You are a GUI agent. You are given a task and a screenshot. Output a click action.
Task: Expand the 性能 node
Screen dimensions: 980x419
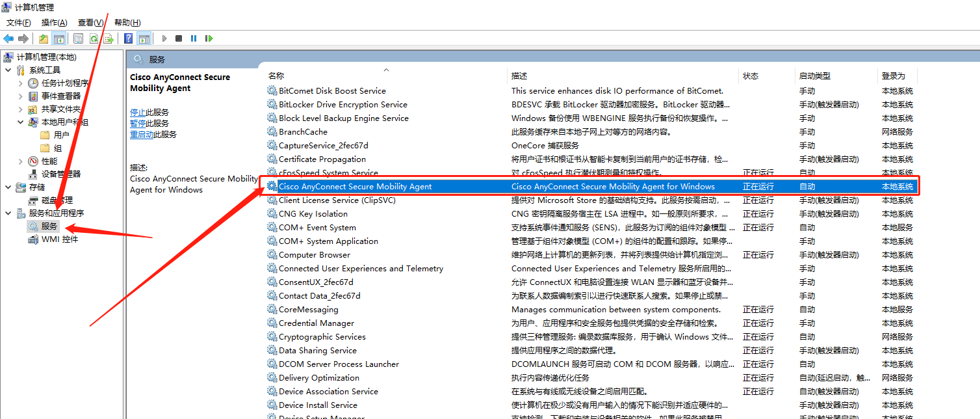point(21,161)
